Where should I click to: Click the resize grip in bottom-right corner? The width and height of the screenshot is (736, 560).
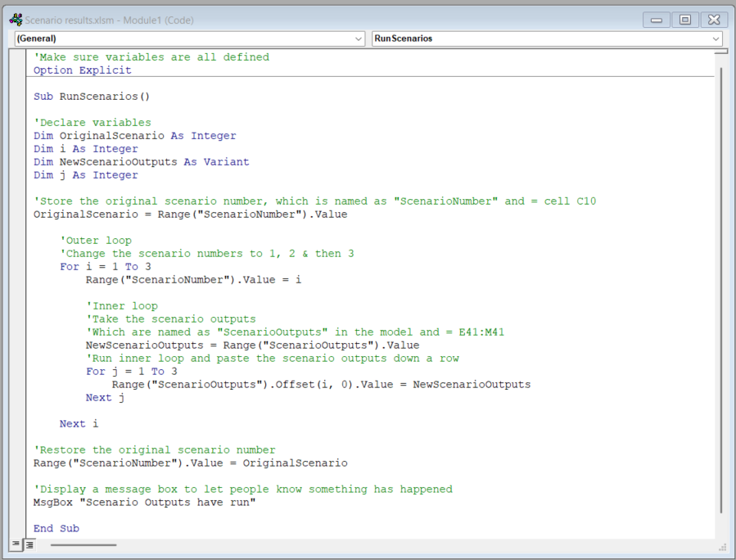tap(721, 546)
